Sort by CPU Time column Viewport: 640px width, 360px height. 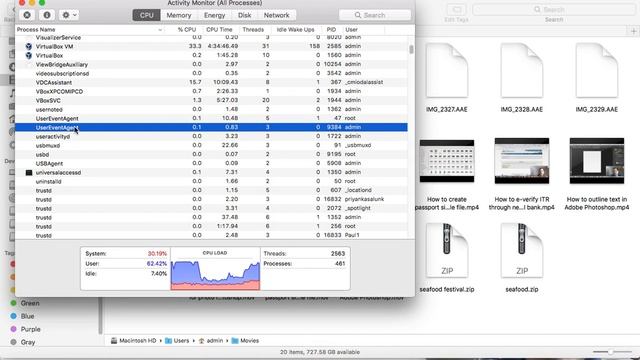(x=219, y=29)
